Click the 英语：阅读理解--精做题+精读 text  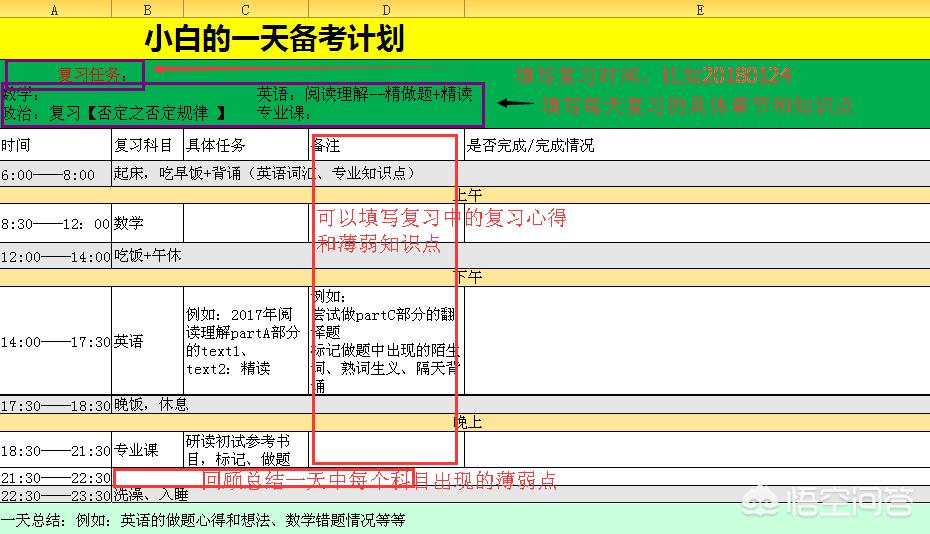(x=365, y=94)
